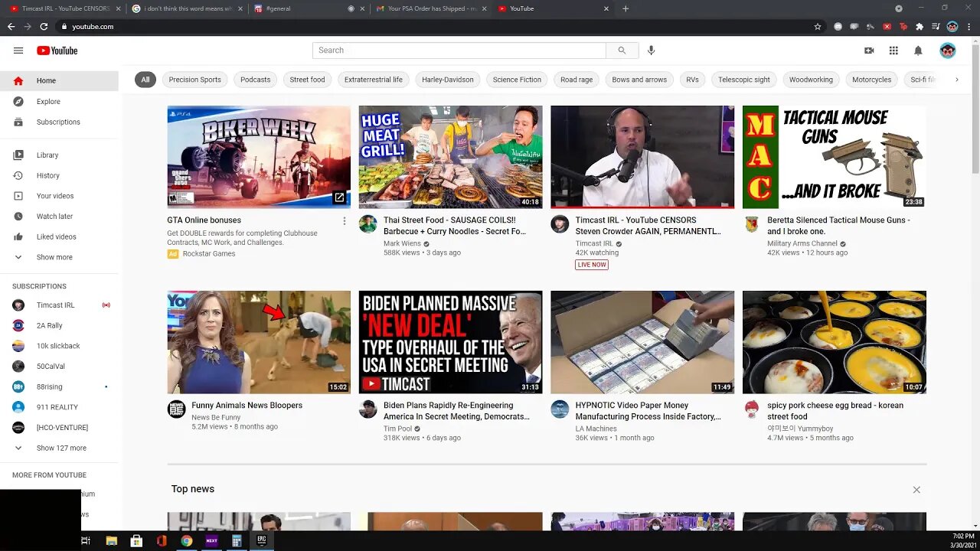The height and width of the screenshot is (551, 980).
Task: Go back with the browser arrow
Action: point(11,26)
